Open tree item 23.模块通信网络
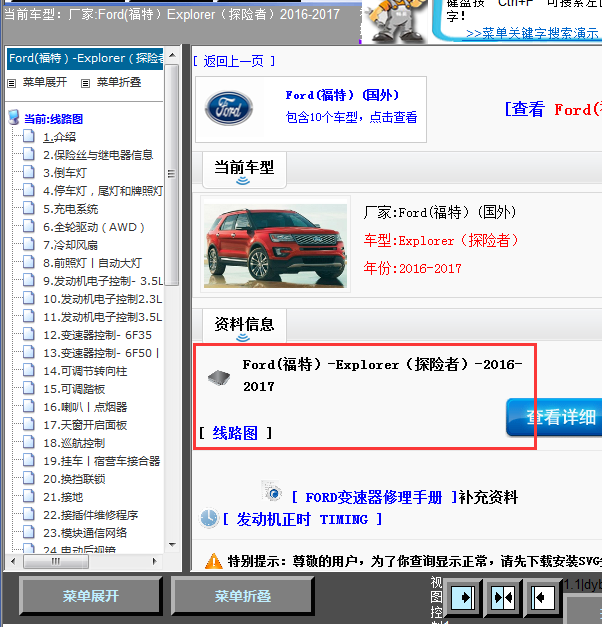Viewport: 602px width, 627px height. click(x=85, y=533)
